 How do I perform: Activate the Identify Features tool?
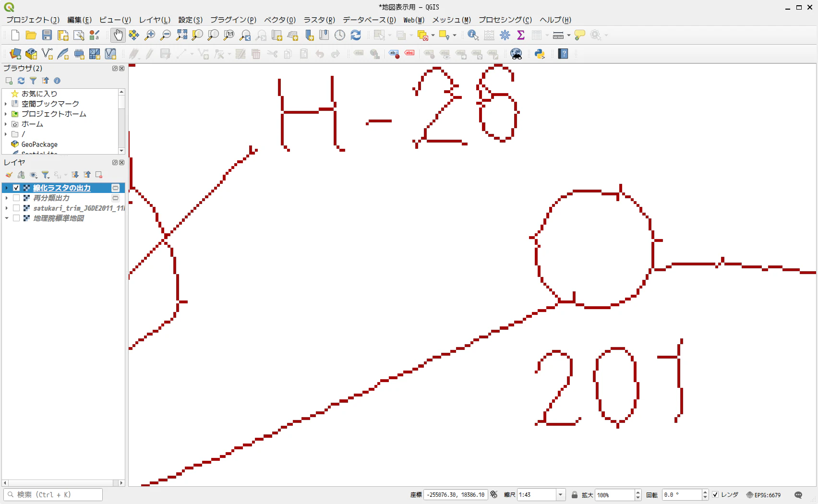click(473, 35)
